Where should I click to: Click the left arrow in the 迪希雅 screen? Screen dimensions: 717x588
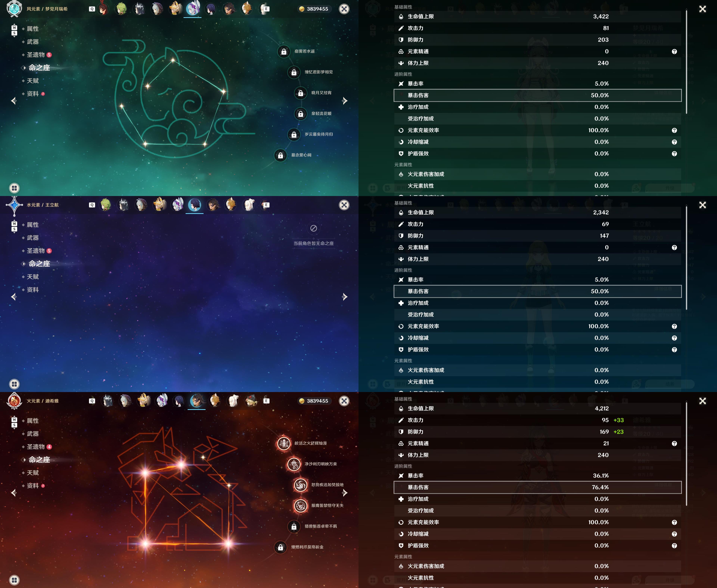[x=14, y=493]
